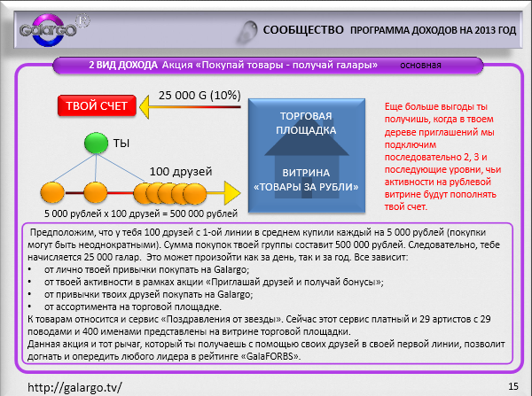This screenshot has width=532, height=396.
Task: Click the leftmost orange friend circle
Action: (52, 192)
